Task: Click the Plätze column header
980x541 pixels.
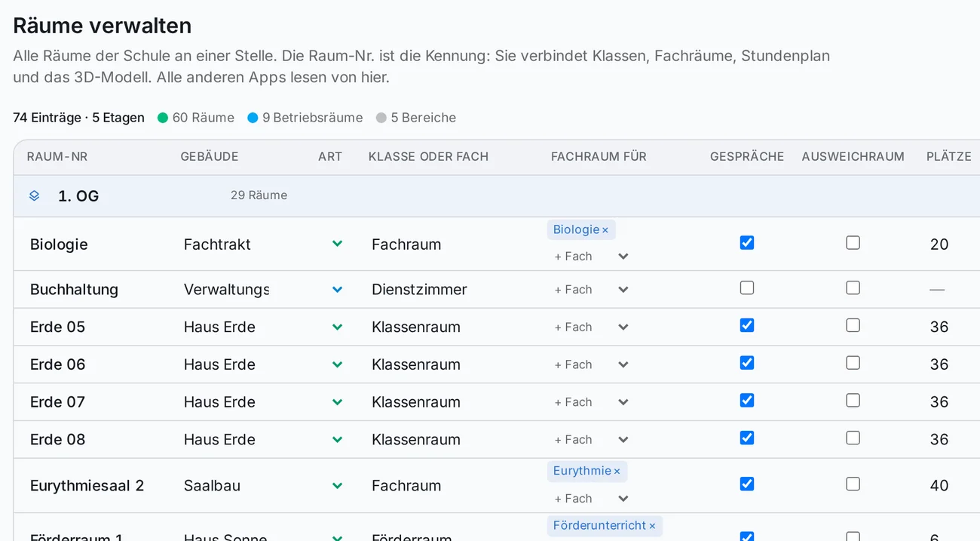Action: pos(949,157)
